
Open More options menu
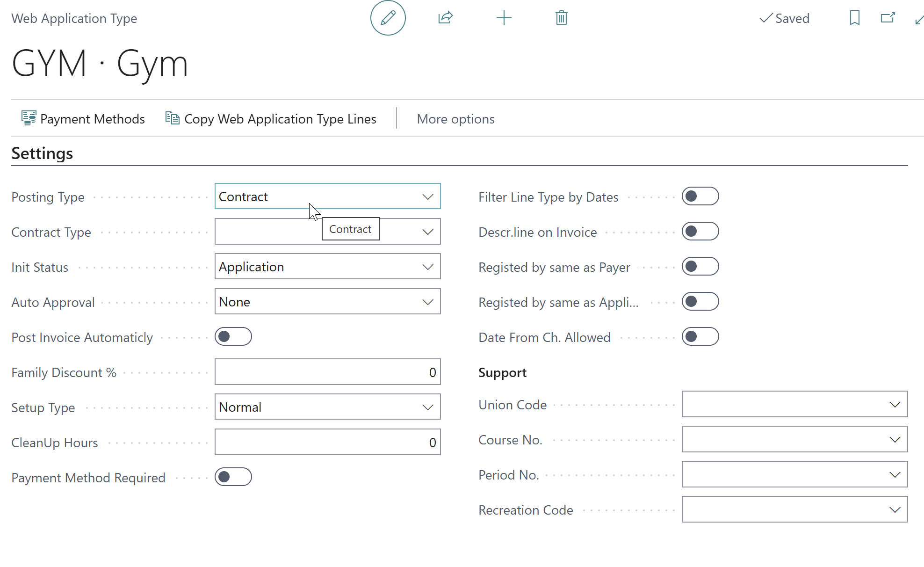[455, 119]
